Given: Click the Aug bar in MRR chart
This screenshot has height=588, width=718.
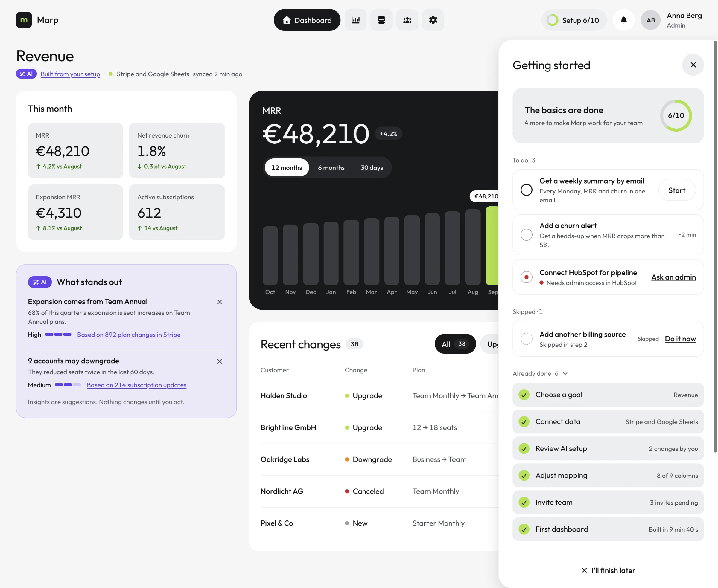Looking at the screenshot, I should tap(473, 247).
